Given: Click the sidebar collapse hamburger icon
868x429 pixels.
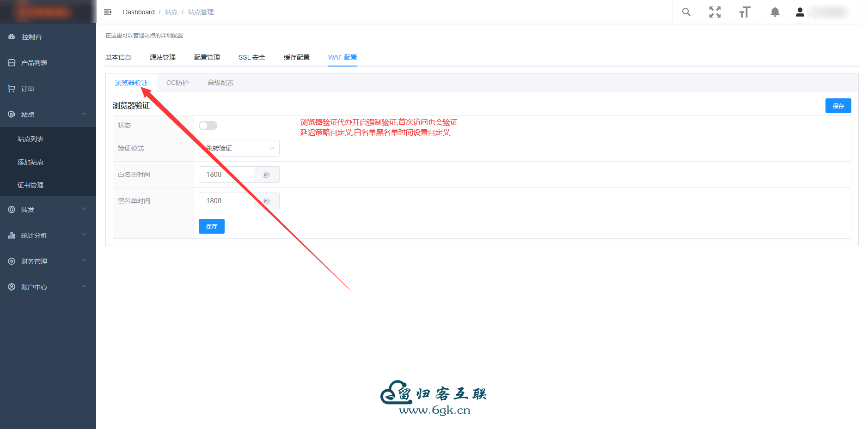Looking at the screenshot, I should pyautogui.click(x=108, y=12).
